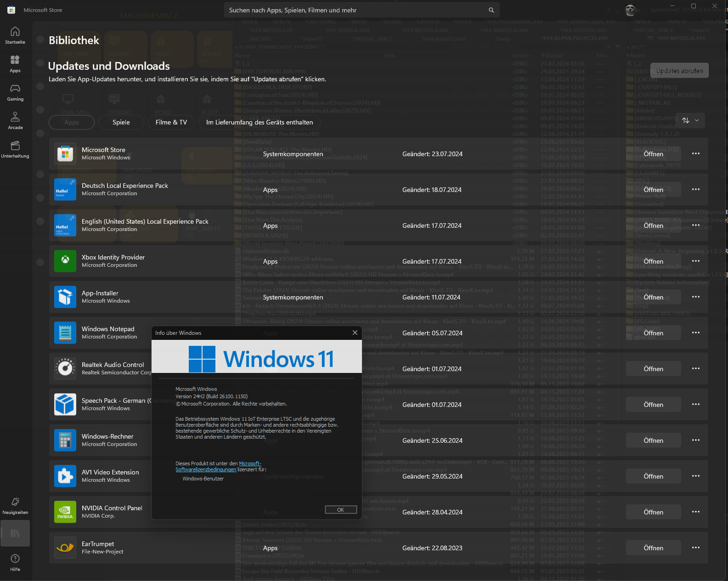Click Geändert: 23.07.2024 date text
Viewport: 728px width, 581px height.
432,154
